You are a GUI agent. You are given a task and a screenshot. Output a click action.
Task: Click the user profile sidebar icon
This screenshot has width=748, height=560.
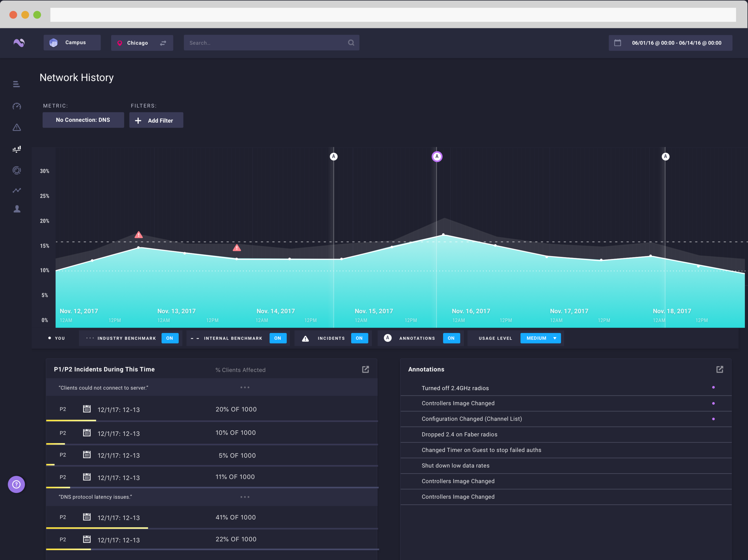(16, 209)
